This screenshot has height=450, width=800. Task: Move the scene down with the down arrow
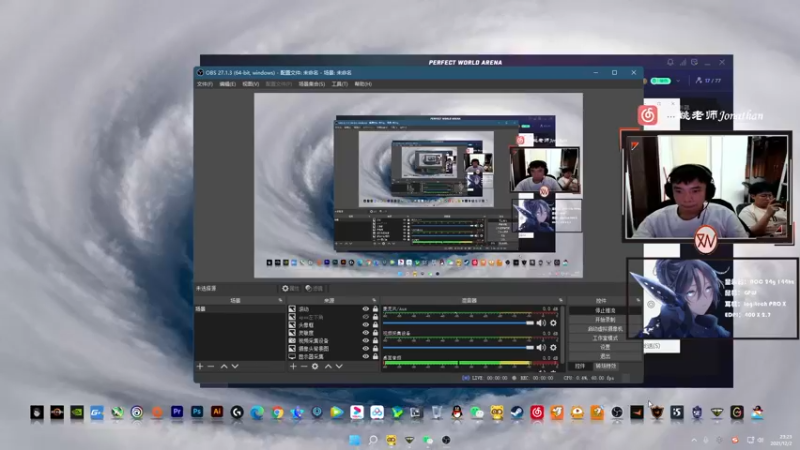click(235, 366)
